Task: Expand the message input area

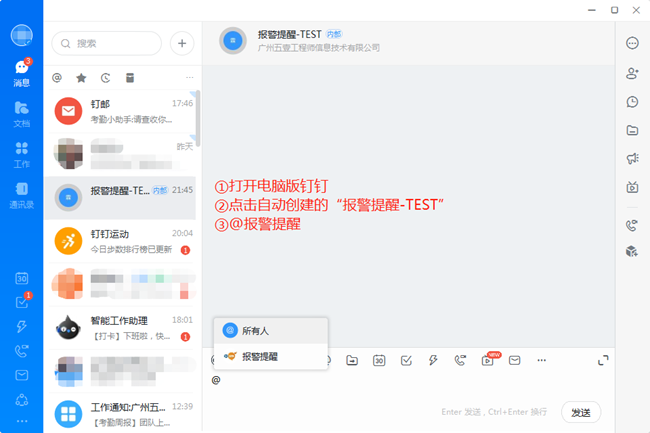Action: coord(603,360)
